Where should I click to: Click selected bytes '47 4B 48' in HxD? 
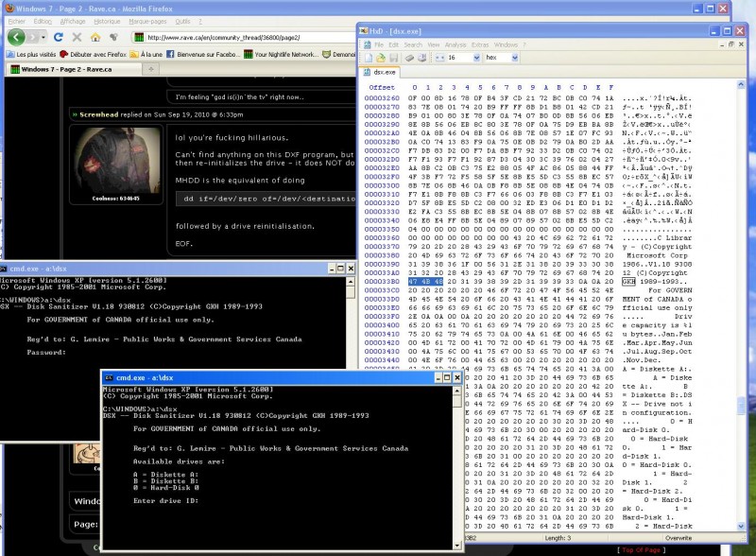tap(425, 282)
